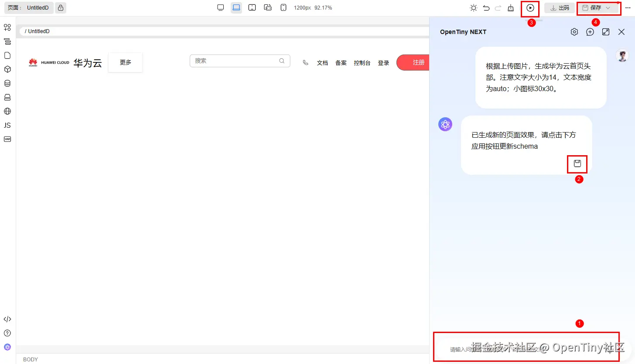Click the 备案 link
The image size is (635, 364).
[x=341, y=63]
